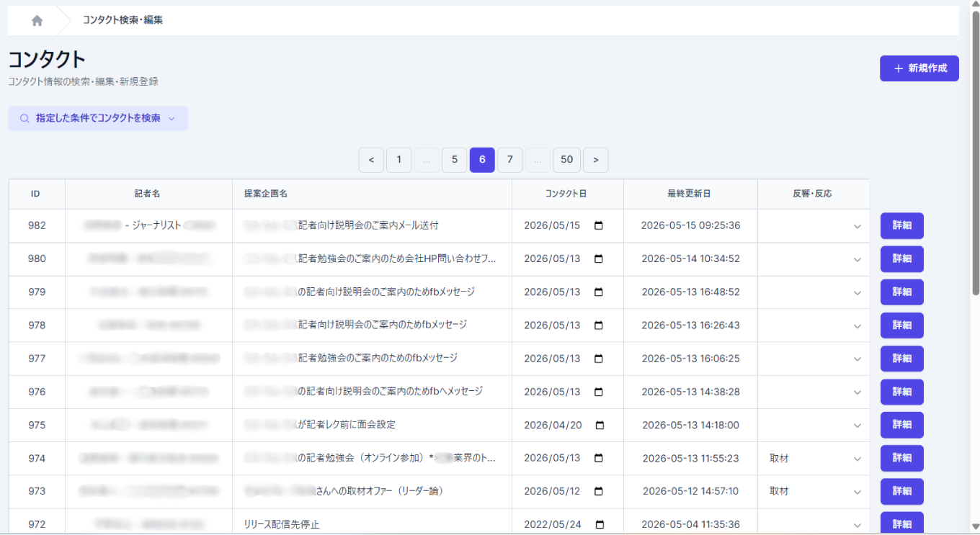This screenshot has width=980, height=535.
Task: Click the 反響・反応 column header
Action: pyautogui.click(x=814, y=194)
